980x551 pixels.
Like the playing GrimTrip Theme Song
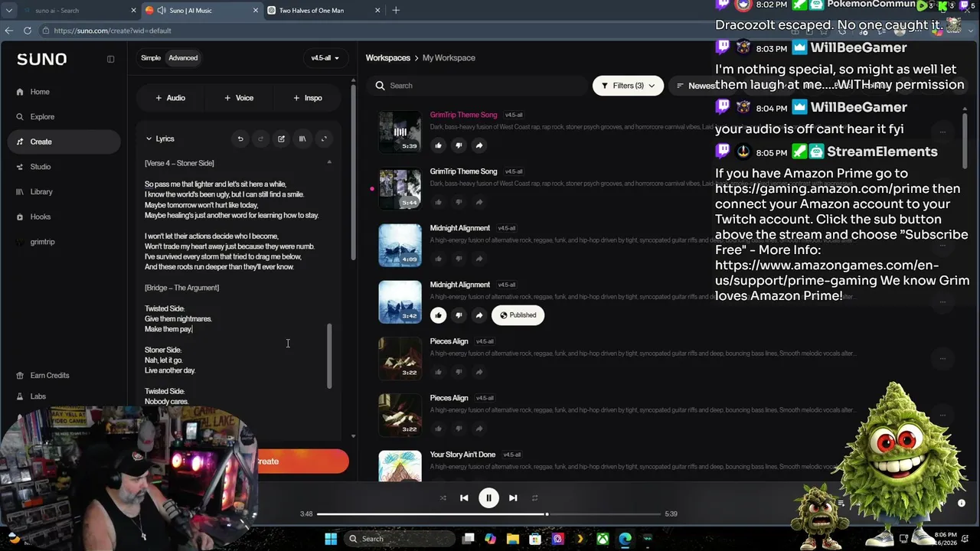[438, 145]
